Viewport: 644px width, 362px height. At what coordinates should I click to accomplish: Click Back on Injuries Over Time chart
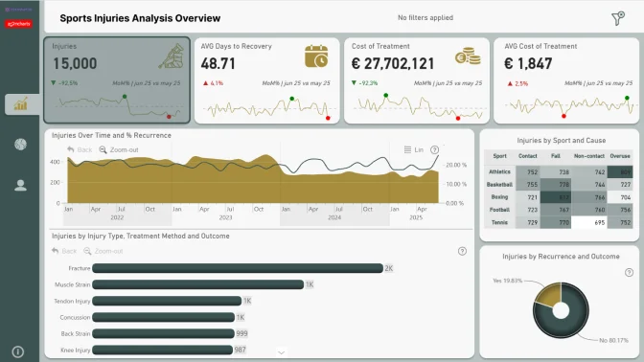click(80, 149)
